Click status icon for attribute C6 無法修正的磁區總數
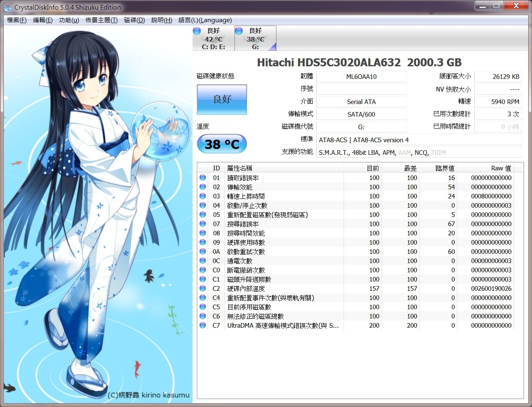The width and height of the screenshot is (532, 407). [203, 316]
